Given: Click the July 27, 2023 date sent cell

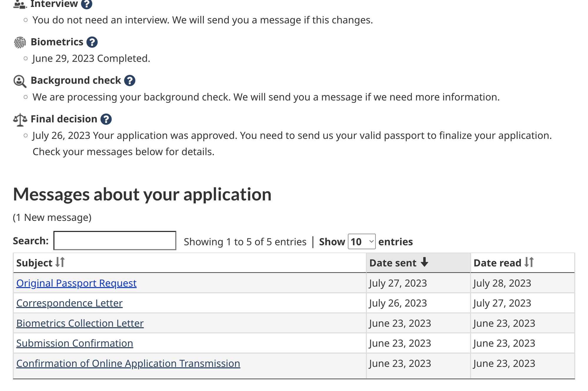Looking at the screenshot, I should click(398, 283).
